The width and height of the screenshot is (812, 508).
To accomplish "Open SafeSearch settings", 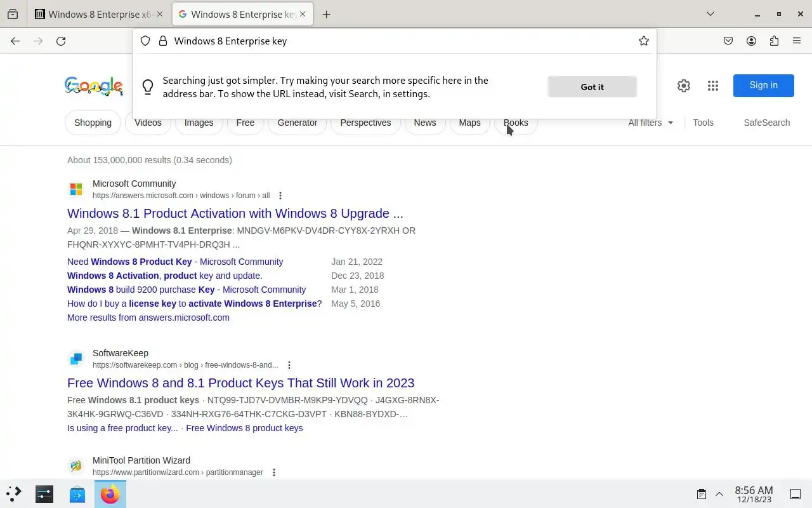I will pyautogui.click(x=767, y=123).
